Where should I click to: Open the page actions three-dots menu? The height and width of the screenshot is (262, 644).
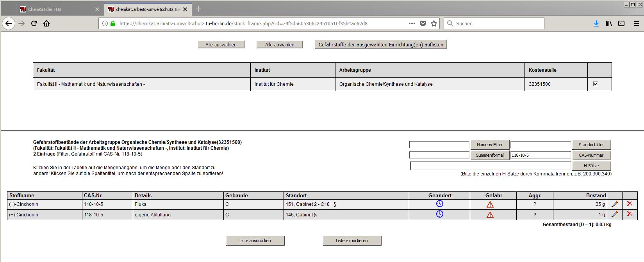point(412,23)
